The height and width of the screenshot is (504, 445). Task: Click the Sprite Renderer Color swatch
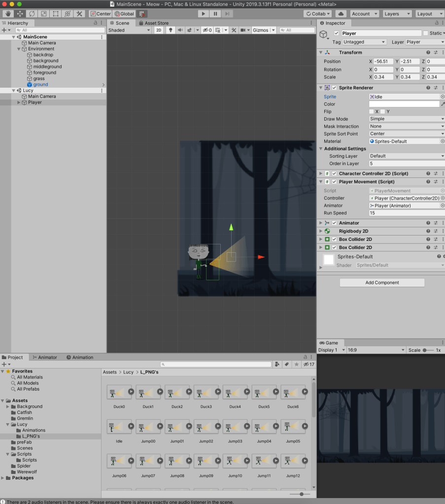coord(404,104)
